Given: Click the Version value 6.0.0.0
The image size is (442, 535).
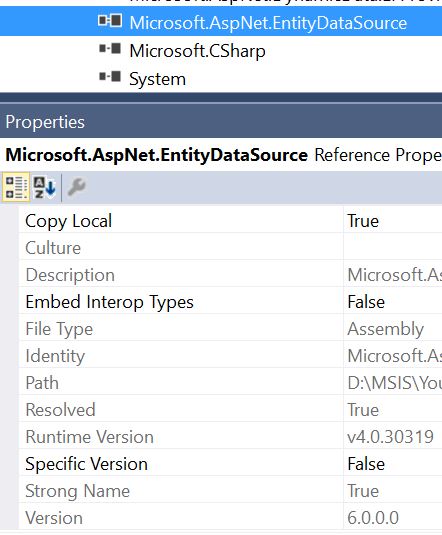Looking at the screenshot, I should [x=373, y=518].
